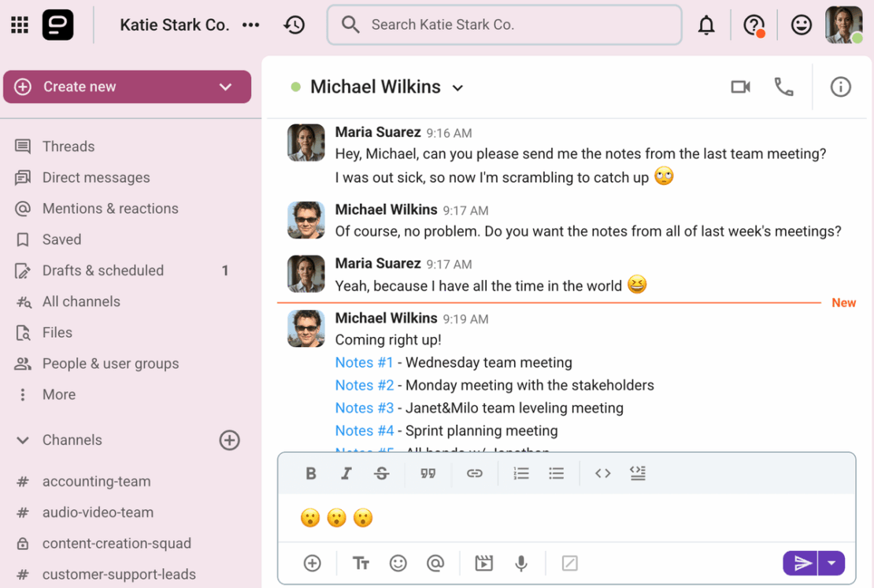Toggle code block formatting
874x588 pixels.
(603, 473)
